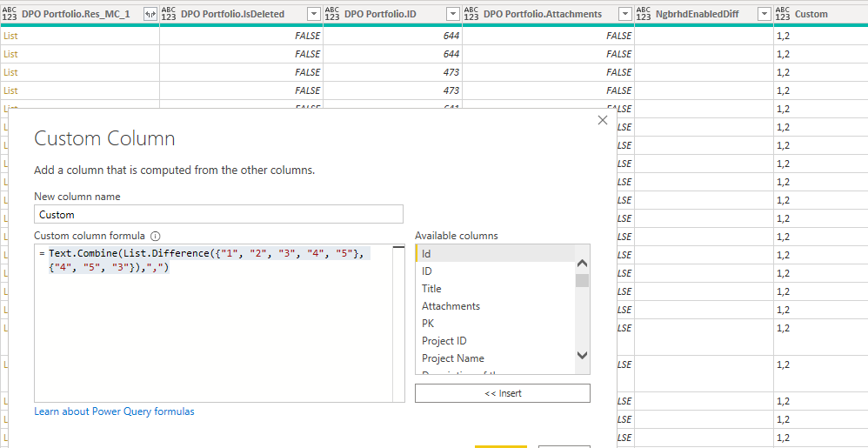The image size is (868, 448).
Task: Expand the DPO Portfolio.Res_MC_1 list column
Action: (x=150, y=15)
